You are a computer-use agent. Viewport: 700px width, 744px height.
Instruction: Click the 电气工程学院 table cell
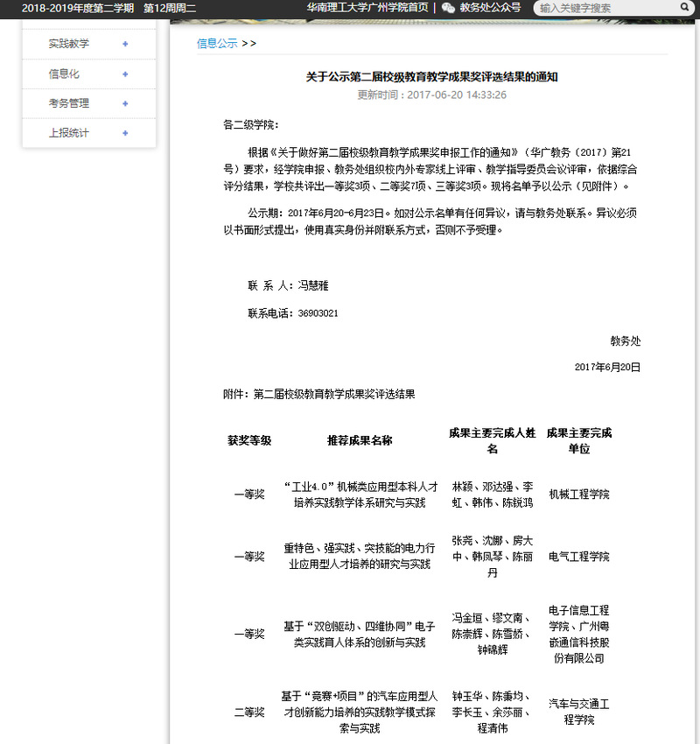tap(578, 557)
